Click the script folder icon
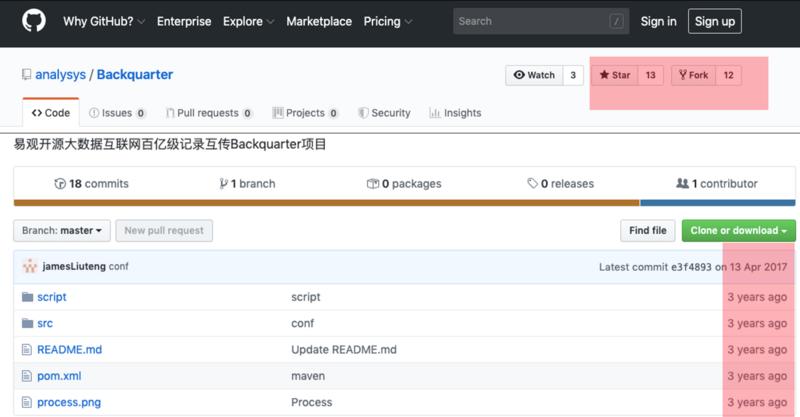The width and height of the screenshot is (800, 417). pos(27,297)
